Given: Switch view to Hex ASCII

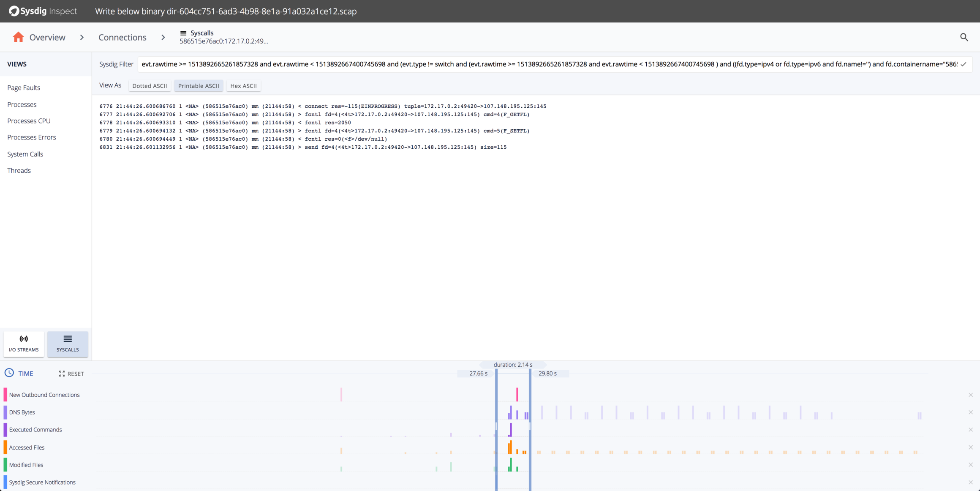Looking at the screenshot, I should (243, 86).
